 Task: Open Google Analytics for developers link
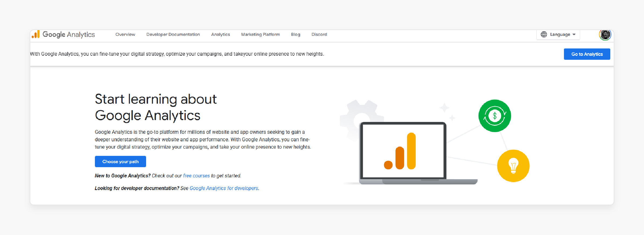[224, 188]
